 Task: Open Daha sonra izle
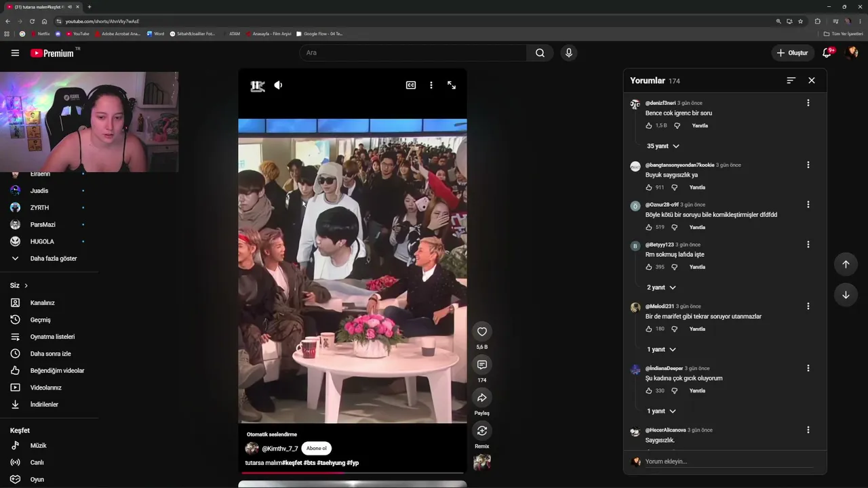[x=49, y=354]
